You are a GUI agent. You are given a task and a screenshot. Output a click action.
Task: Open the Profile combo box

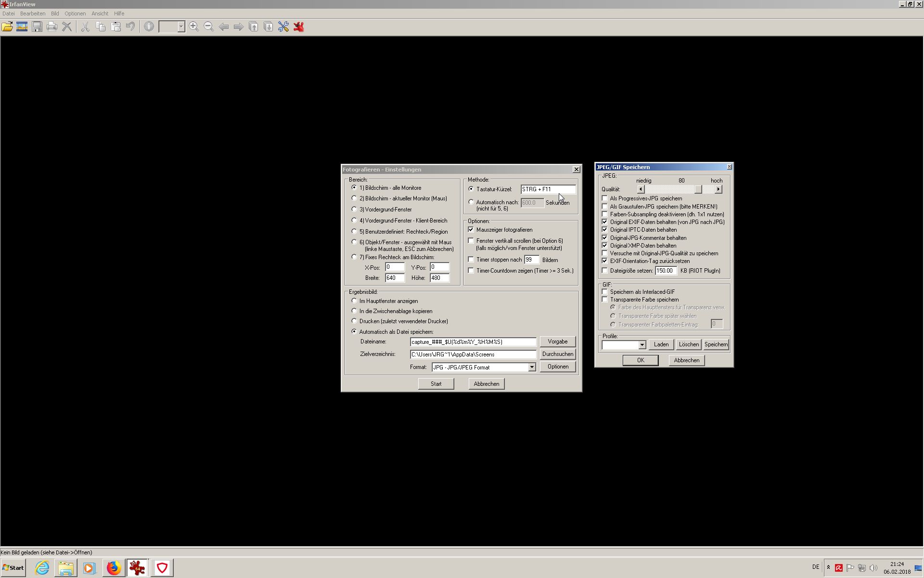tap(642, 345)
